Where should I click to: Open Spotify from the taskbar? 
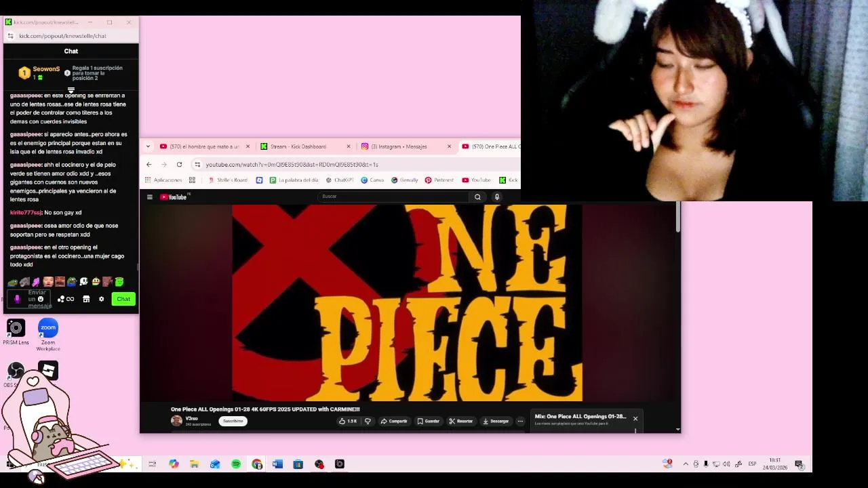tap(236, 464)
